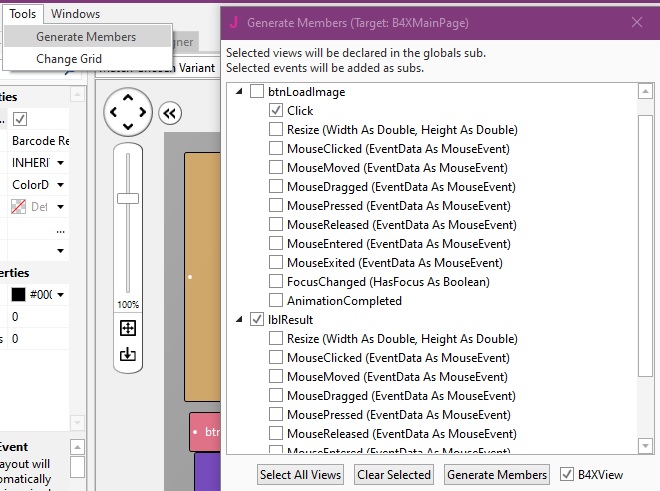The width and height of the screenshot is (660, 491).
Task: Open the black #000 color dropdown
Action: (60, 295)
